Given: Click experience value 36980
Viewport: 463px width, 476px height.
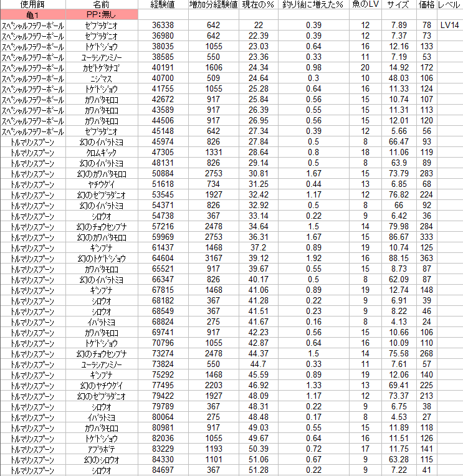Looking at the screenshot, I should point(163,36).
